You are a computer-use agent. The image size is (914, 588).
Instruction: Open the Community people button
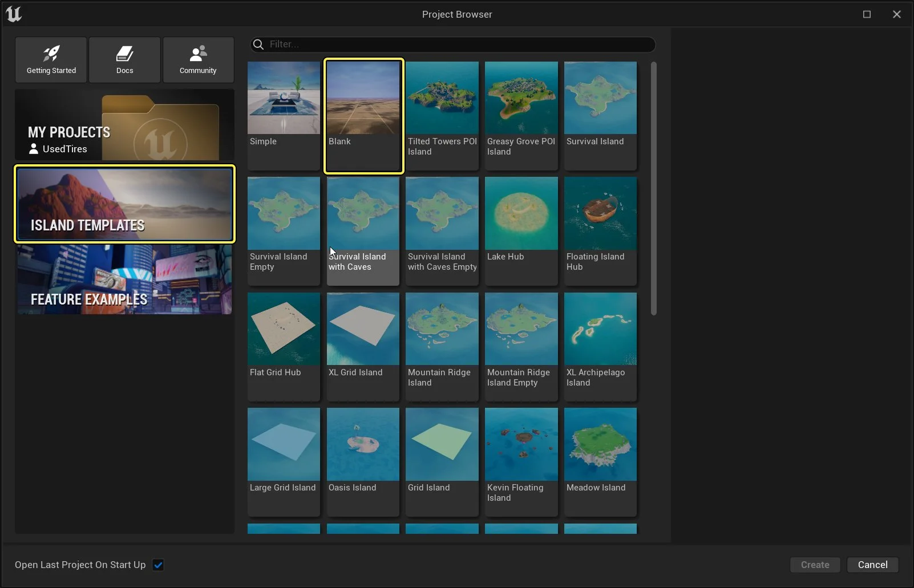198,60
